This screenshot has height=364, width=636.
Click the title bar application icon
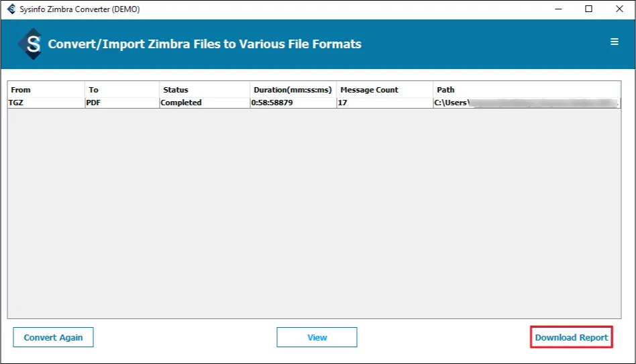point(11,9)
